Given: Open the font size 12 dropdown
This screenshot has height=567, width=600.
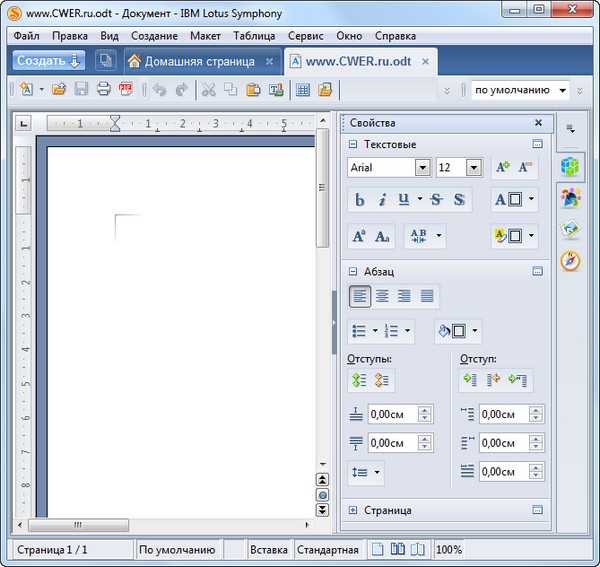Looking at the screenshot, I should (474, 168).
